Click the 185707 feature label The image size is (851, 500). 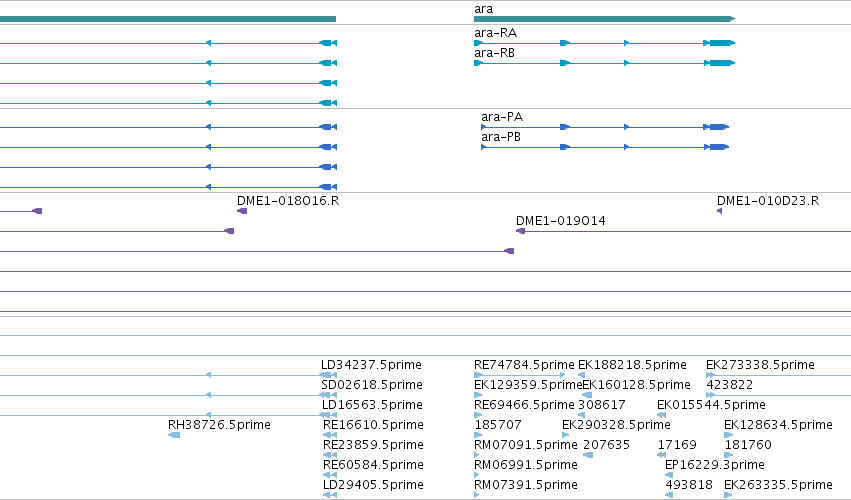pos(498,425)
